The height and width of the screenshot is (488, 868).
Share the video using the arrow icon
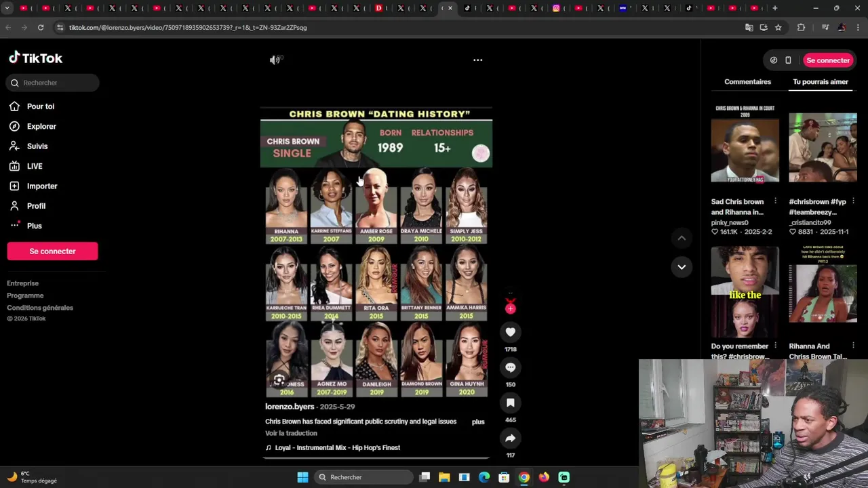pyautogui.click(x=511, y=438)
